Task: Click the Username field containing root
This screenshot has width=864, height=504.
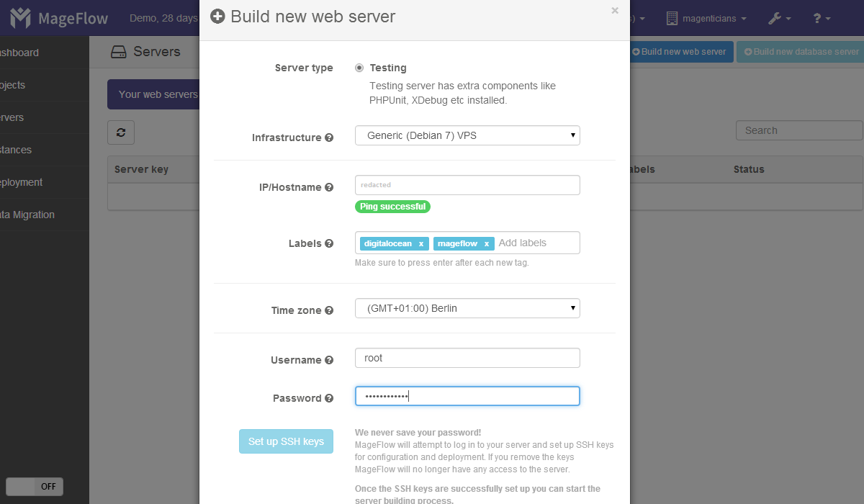Action: [x=467, y=358]
